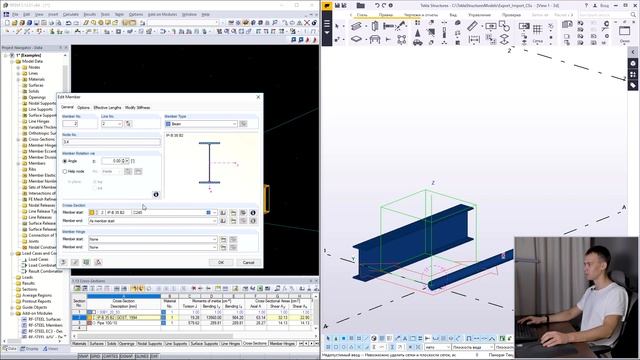This screenshot has height=360, width=640.
Task: Select the Tekla 'Вид' ribbon tab
Action: tap(453, 15)
